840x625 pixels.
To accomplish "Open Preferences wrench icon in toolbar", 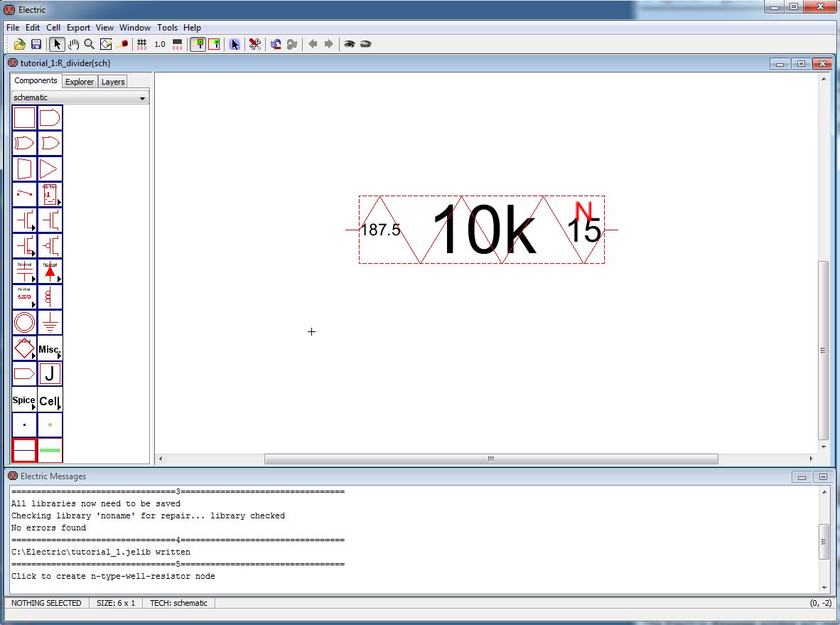I will tap(255, 44).
